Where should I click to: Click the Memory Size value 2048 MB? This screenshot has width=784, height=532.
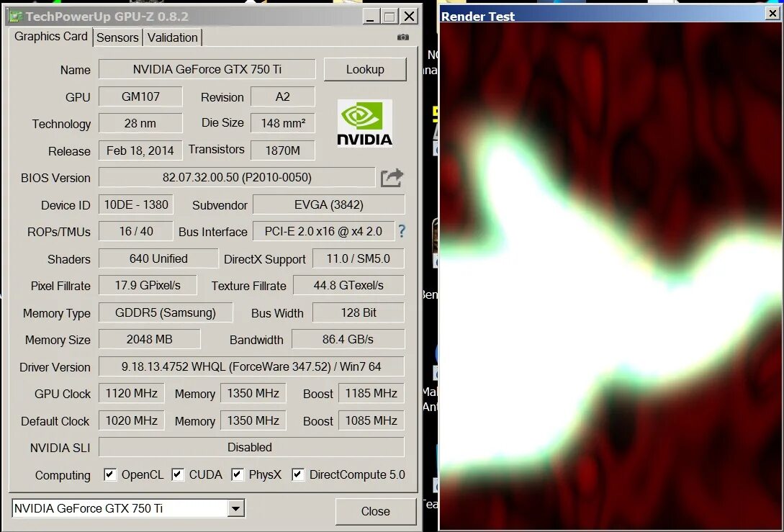(150, 340)
